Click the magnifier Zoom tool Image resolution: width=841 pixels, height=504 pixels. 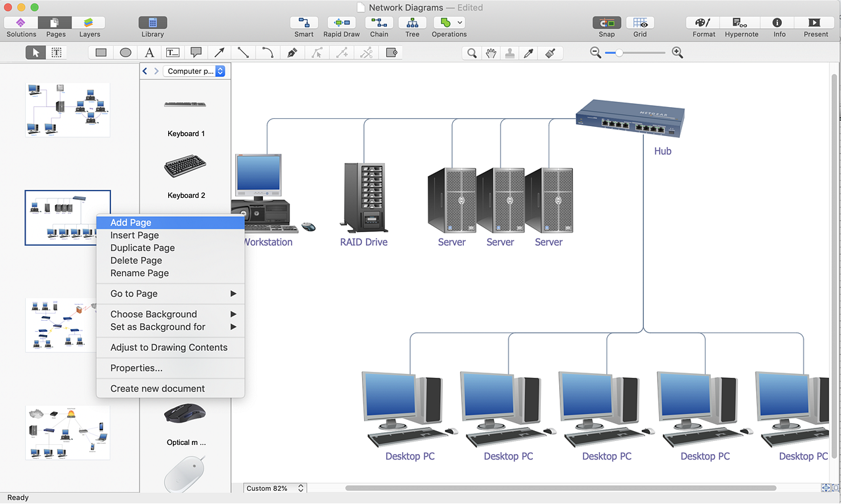coord(471,53)
